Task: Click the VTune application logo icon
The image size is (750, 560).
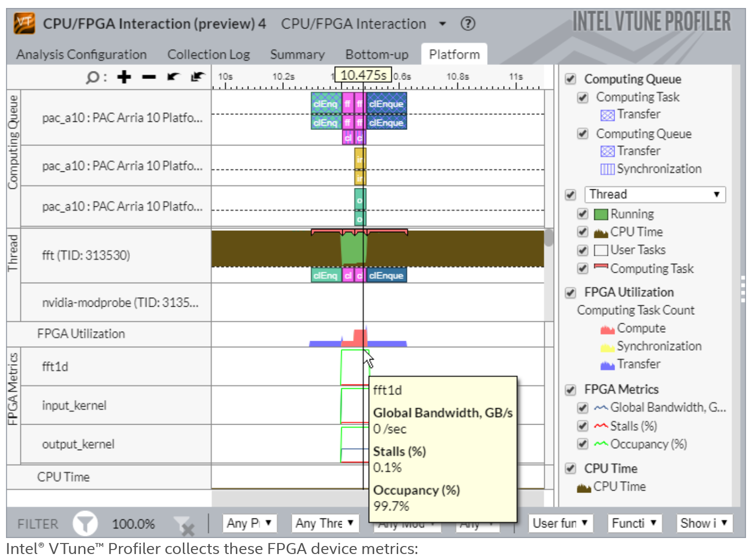Action: click(24, 23)
